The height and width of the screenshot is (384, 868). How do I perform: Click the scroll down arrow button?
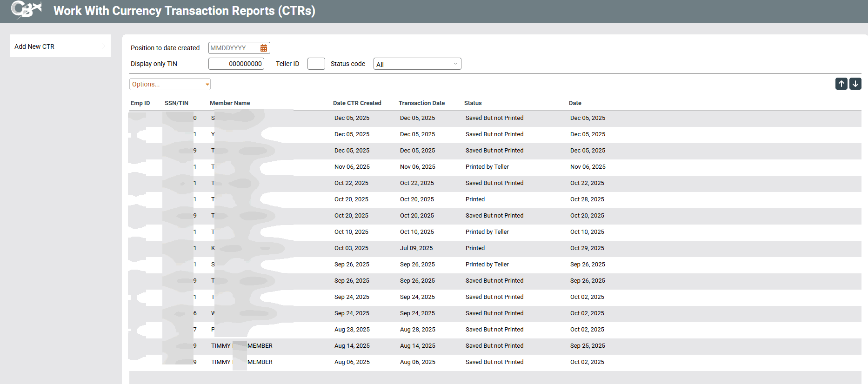point(855,84)
